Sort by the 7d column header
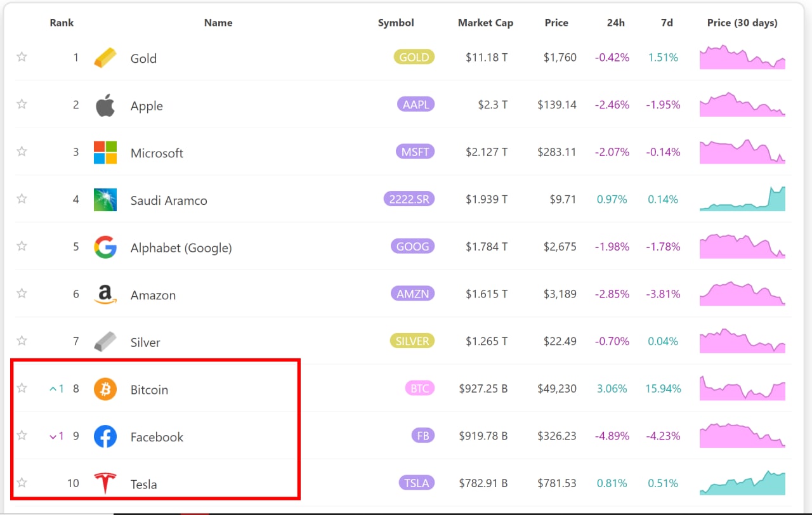Viewport: 812px width, 515px height. click(667, 23)
